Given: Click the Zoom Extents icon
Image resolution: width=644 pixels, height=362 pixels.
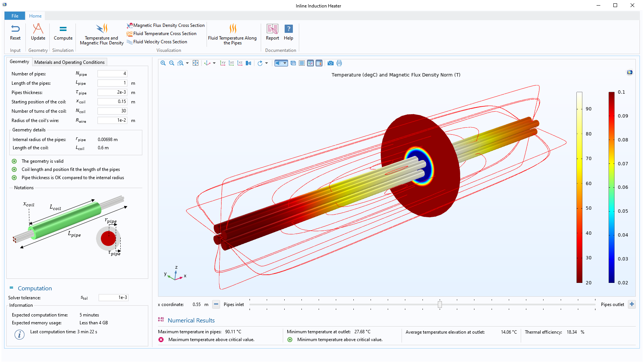Looking at the screenshot, I should pyautogui.click(x=195, y=63).
